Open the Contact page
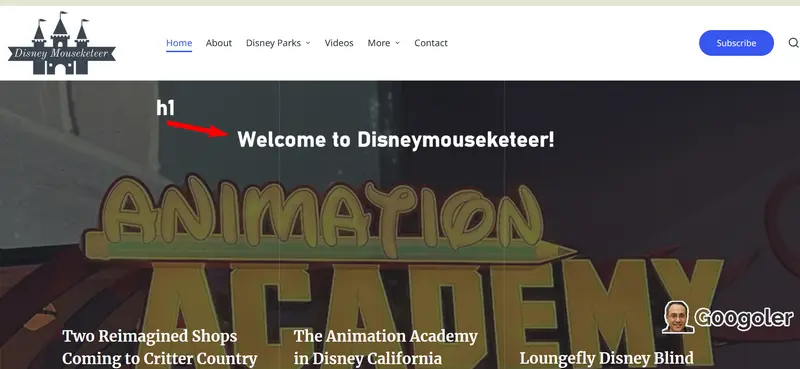Viewport: 800px width, 369px height. (x=431, y=43)
